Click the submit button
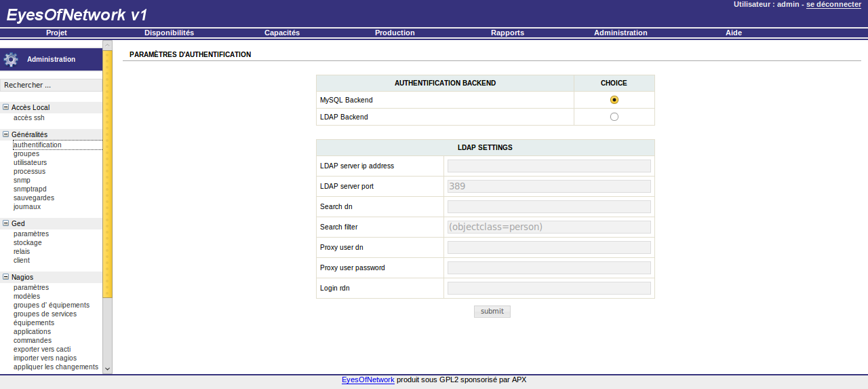This screenshot has height=389, width=868. [x=492, y=312]
